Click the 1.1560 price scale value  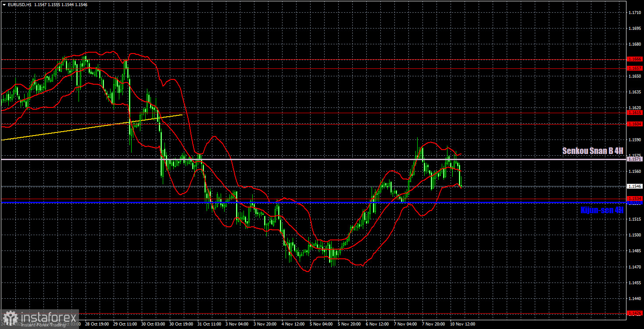(634, 172)
